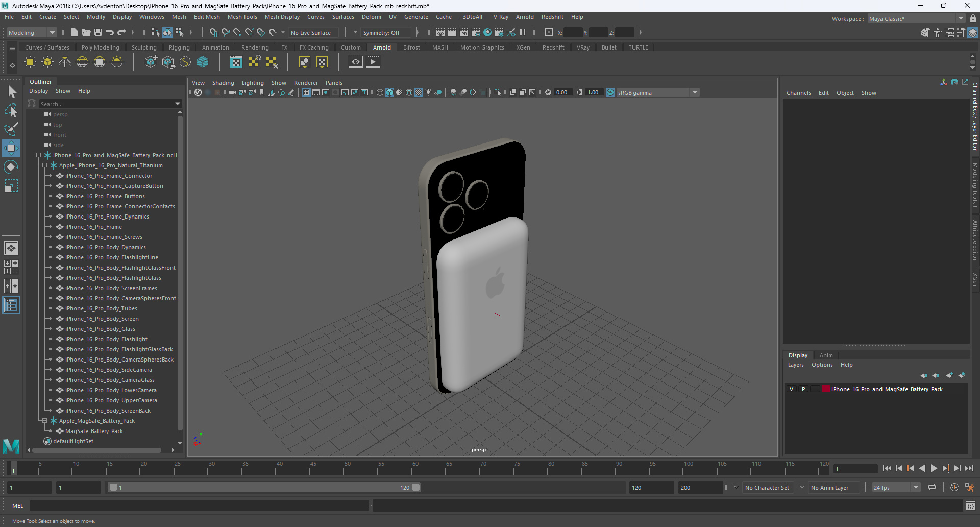Open the Workspace Maya Classic dropdown

916,19
